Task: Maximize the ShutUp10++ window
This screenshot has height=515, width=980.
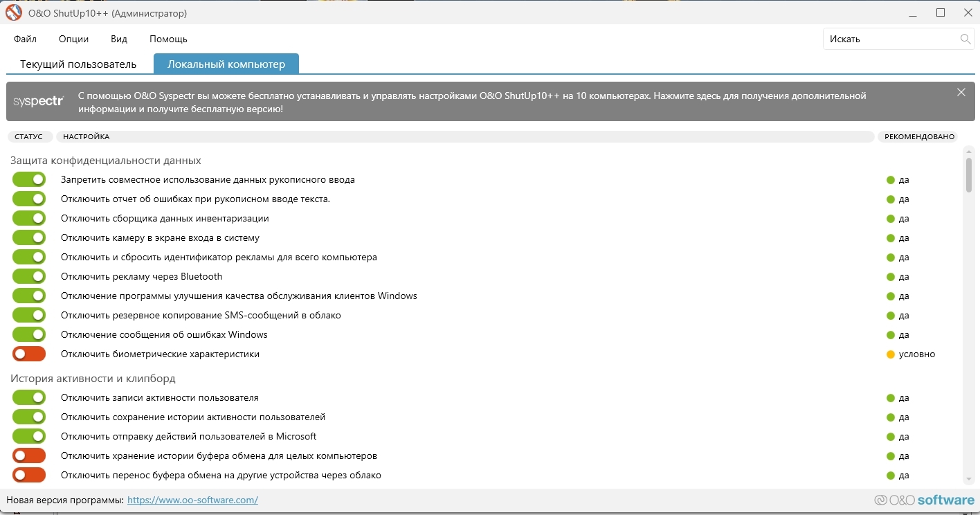Action: (941, 12)
